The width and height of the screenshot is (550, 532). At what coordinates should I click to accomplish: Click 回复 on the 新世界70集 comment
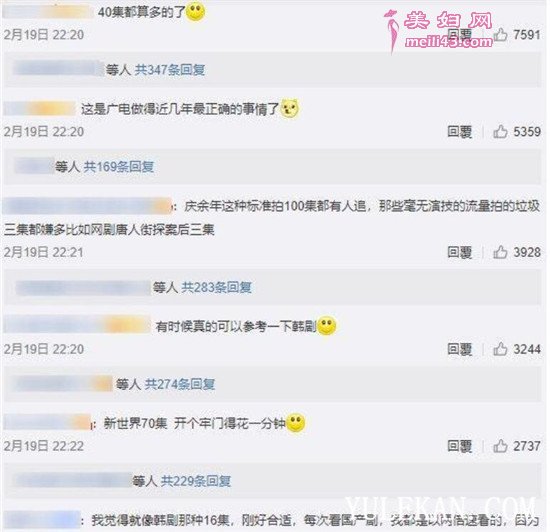coord(460,446)
